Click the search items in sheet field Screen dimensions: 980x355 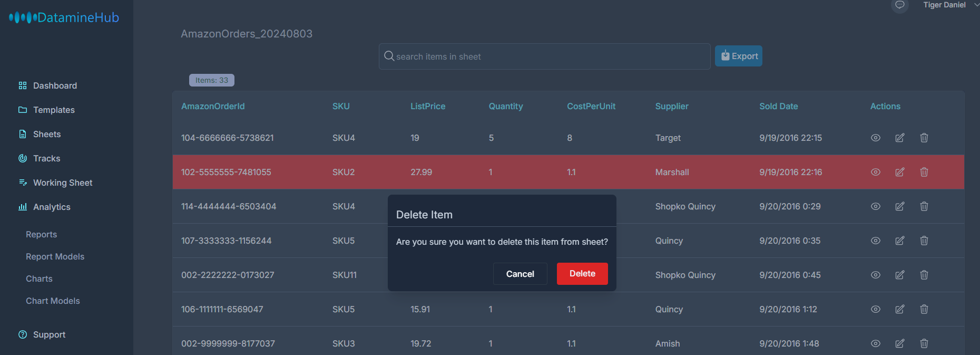(544, 56)
